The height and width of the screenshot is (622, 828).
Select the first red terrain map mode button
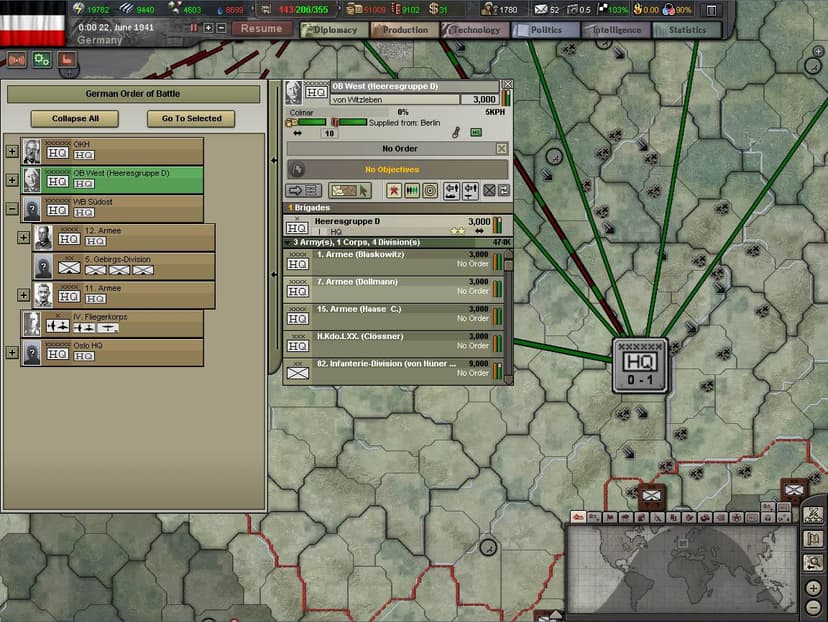click(578, 517)
